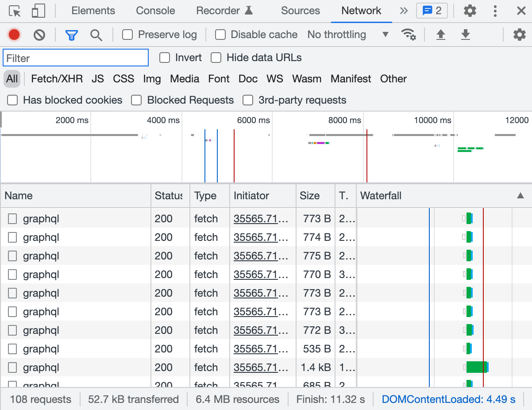The width and height of the screenshot is (532, 410).
Task: Check Blocked Requests
Action: point(136,100)
